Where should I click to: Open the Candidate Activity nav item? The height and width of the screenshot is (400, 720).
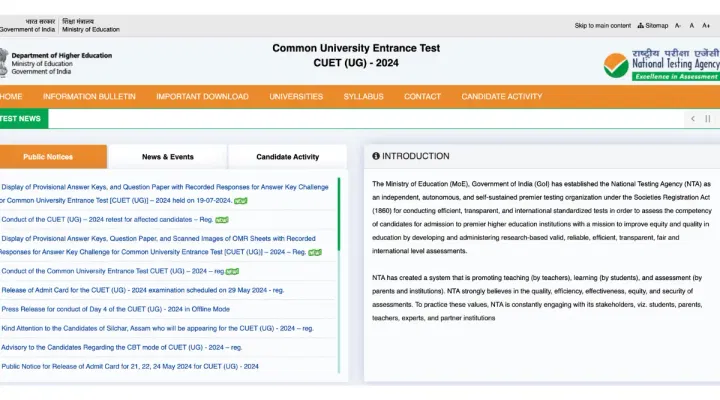[x=502, y=96]
